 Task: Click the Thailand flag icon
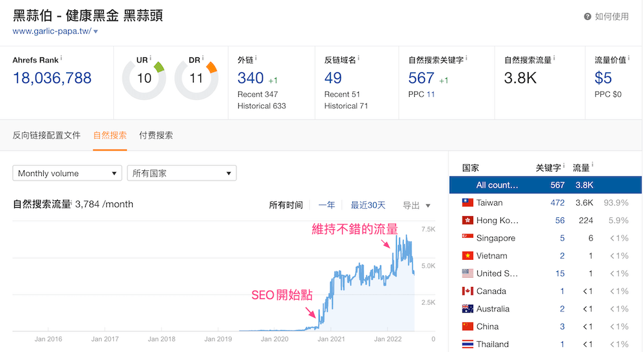click(468, 344)
